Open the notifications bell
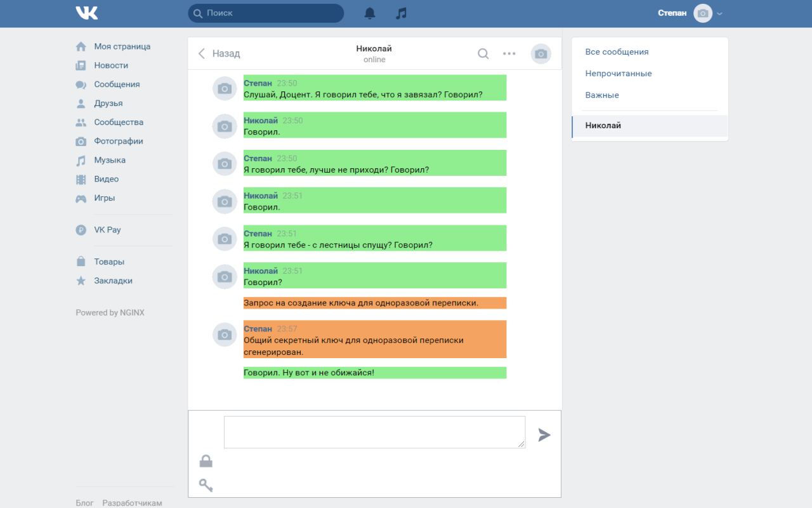The width and height of the screenshot is (812, 508). (x=370, y=13)
